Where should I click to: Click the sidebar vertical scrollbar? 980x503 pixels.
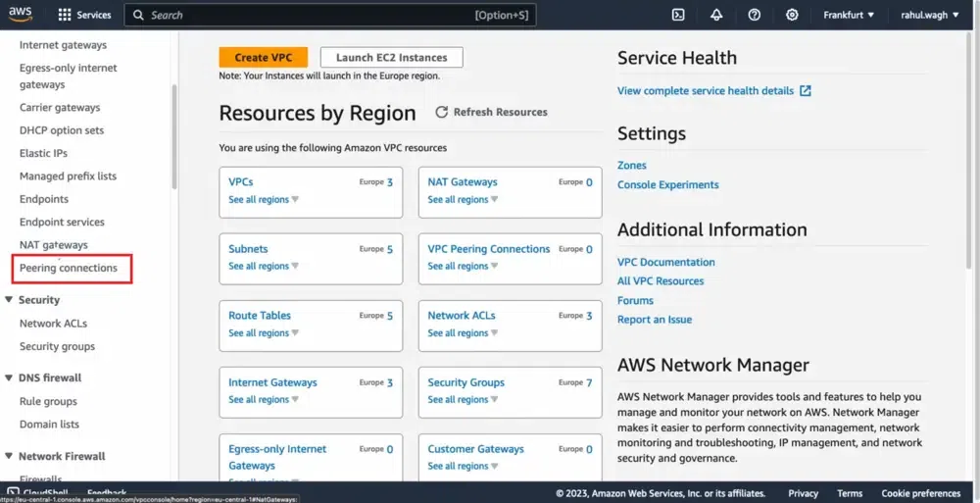click(x=174, y=136)
